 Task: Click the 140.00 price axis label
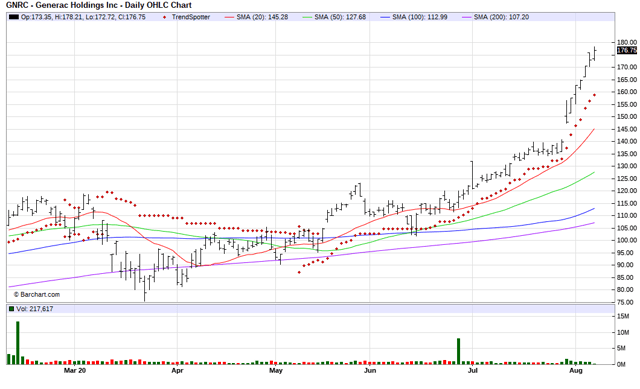click(627, 141)
